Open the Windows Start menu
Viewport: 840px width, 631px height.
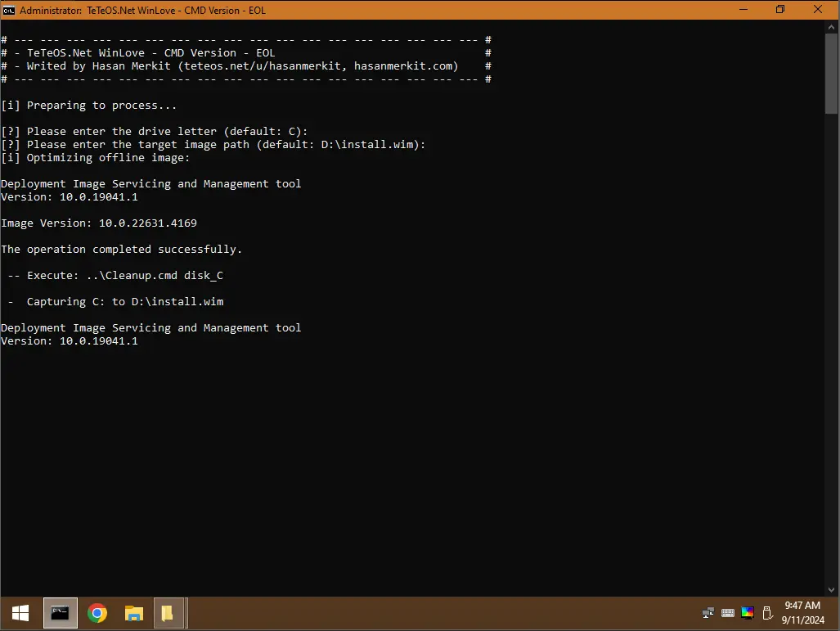click(x=20, y=613)
